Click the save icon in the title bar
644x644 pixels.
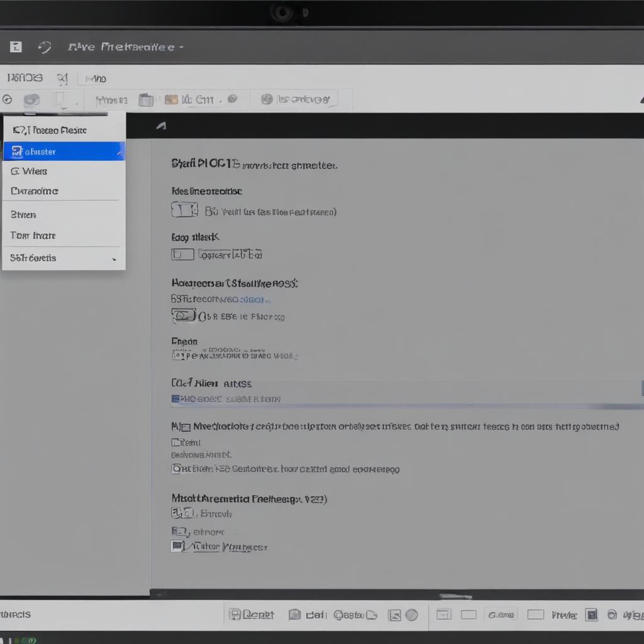click(x=16, y=47)
